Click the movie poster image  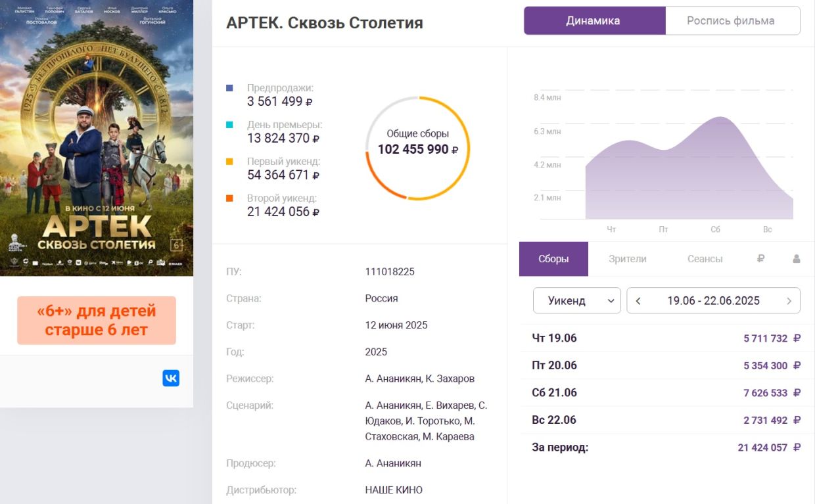[97, 138]
